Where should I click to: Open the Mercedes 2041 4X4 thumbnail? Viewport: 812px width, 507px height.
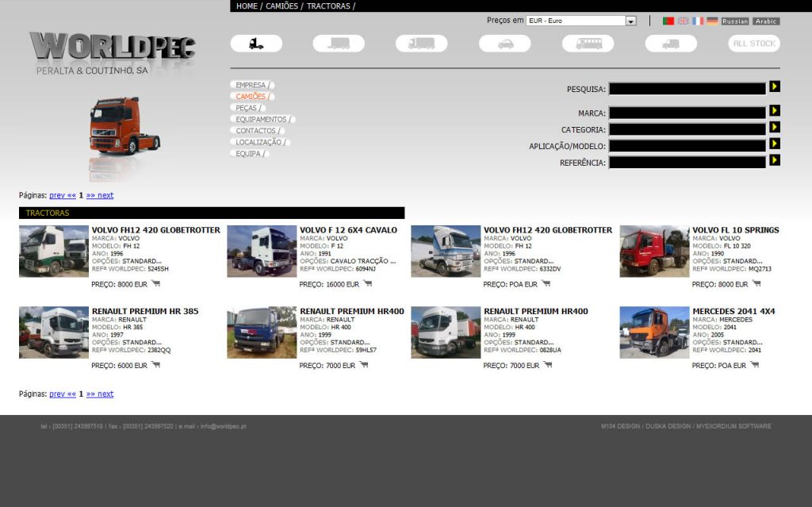[654, 332]
